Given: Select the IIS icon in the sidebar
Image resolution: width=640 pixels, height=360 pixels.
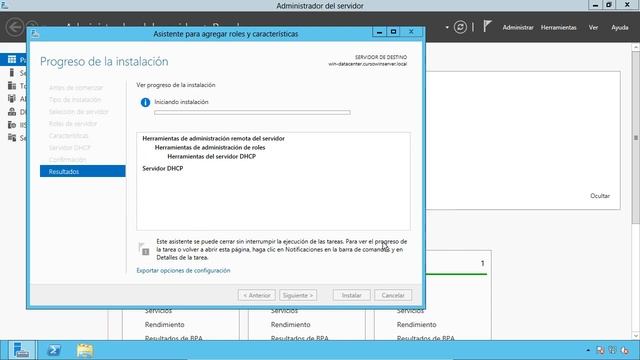Looking at the screenshot, I should pos(12,125).
